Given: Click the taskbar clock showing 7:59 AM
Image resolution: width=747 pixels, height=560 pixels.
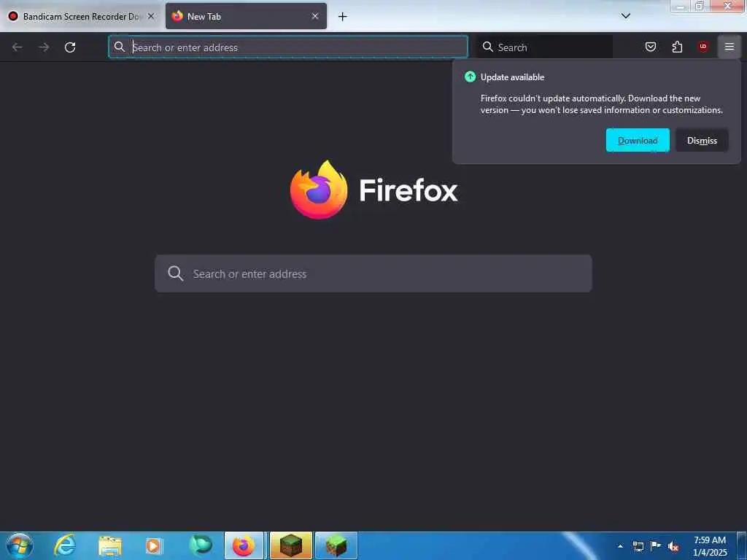Looking at the screenshot, I should coord(710,540).
